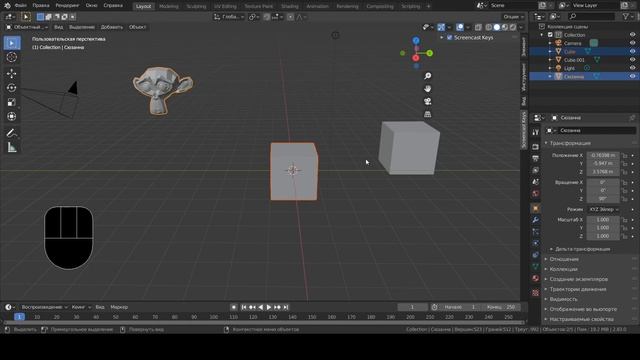Switch to the Sculpting workspace tab
The image size is (640, 360).
pyautogui.click(x=196, y=7)
